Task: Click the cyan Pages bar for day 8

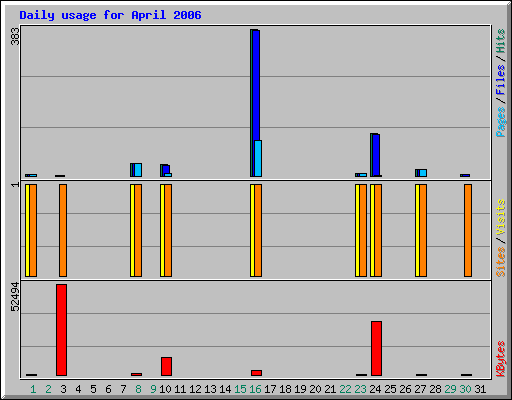Action: point(138,170)
